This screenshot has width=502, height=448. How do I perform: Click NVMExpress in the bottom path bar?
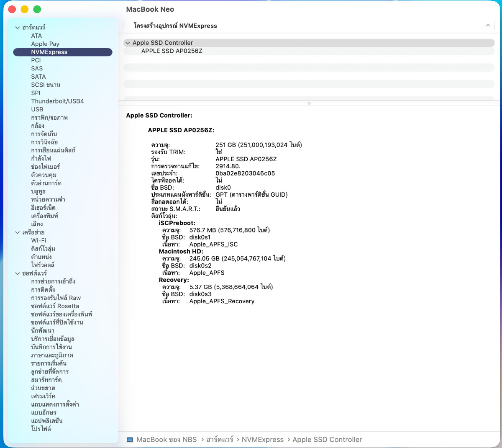pyautogui.click(x=262, y=440)
